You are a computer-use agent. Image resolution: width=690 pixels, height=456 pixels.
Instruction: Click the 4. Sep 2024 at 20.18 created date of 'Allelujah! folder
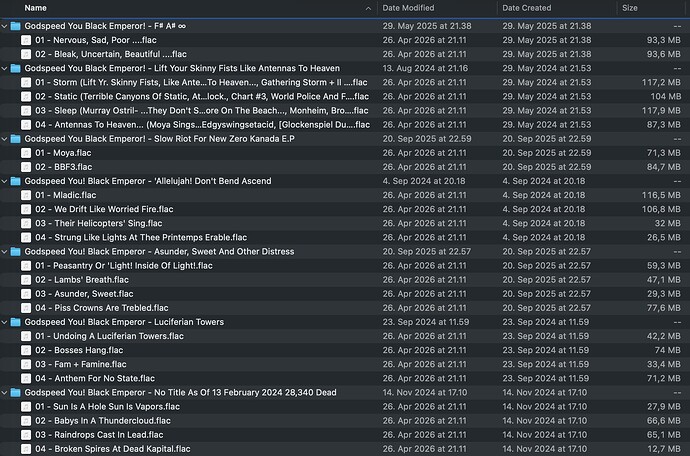pyautogui.click(x=544, y=181)
